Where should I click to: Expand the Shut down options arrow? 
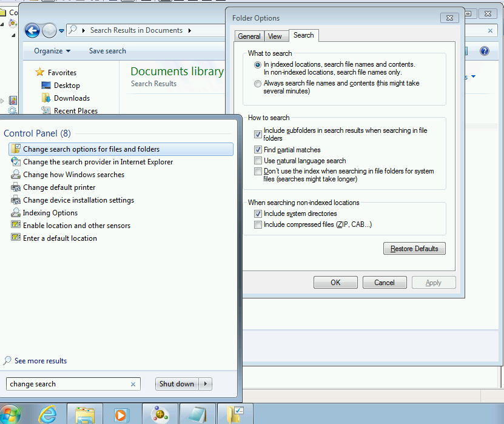(206, 384)
